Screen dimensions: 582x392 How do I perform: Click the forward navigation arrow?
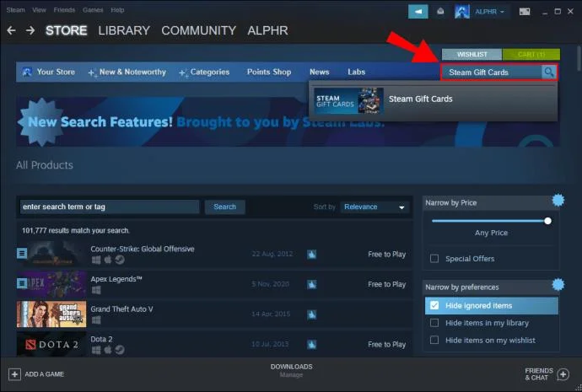[x=30, y=30]
